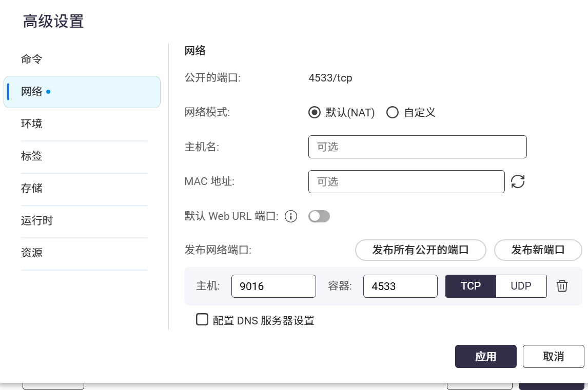
Task: Delete the port mapping via trash icon
Action: point(562,286)
